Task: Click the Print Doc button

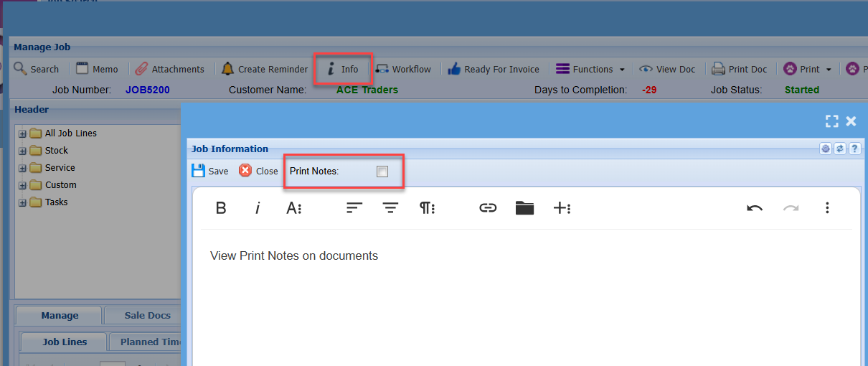Action: pyautogui.click(x=740, y=69)
